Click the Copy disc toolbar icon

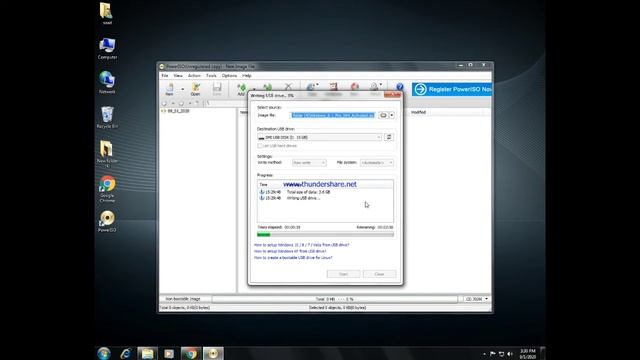(x=311, y=87)
